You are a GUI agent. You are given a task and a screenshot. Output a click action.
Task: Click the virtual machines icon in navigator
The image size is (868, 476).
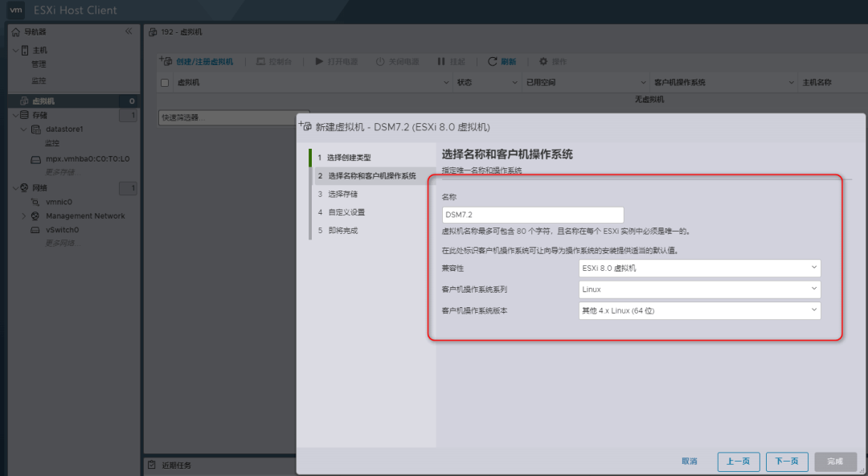pyautogui.click(x=24, y=101)
